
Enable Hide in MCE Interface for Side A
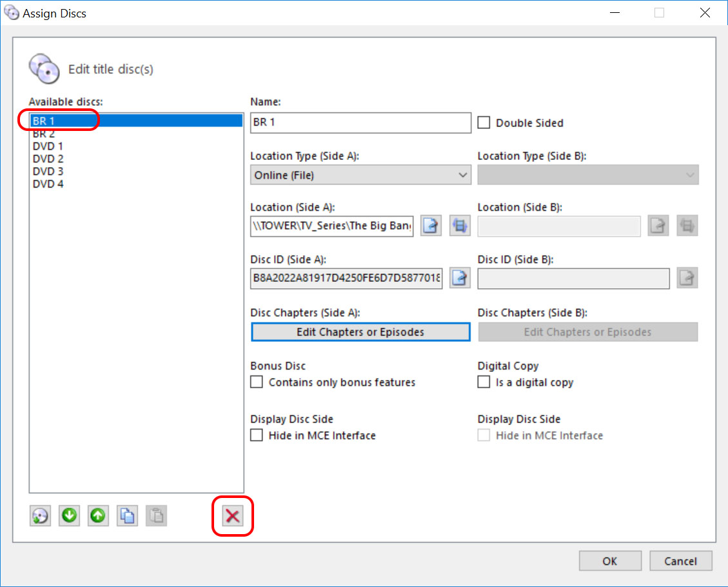click(x=256, y=435)
